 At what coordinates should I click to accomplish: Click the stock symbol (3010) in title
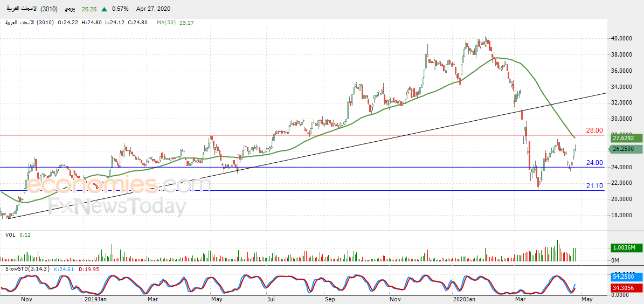tap(49, 9)
